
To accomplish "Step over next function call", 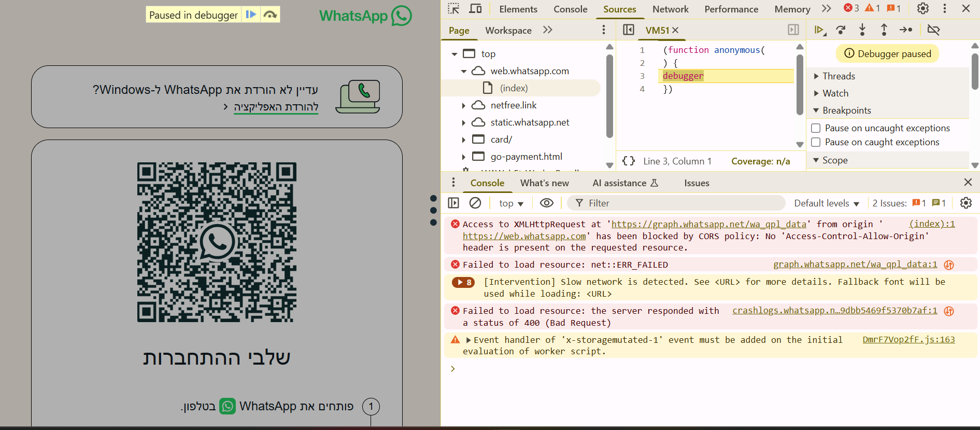I will [841, 30].
